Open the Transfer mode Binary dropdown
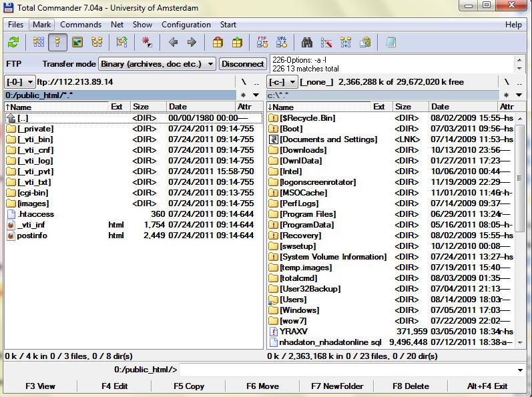This screenshot has width=532, height=397. (x=157, y=64)
